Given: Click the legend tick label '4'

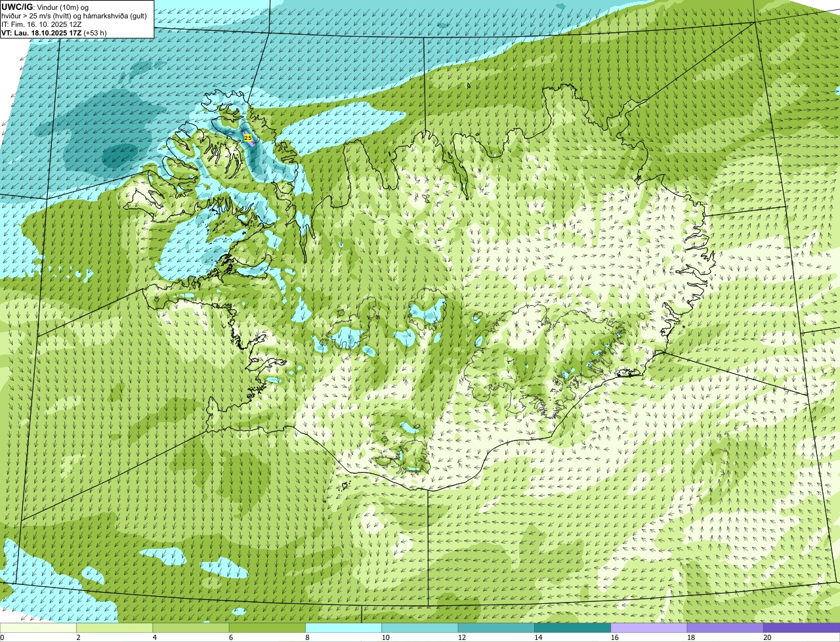Looking at the screenshot, I should click(x=155, y=637).
